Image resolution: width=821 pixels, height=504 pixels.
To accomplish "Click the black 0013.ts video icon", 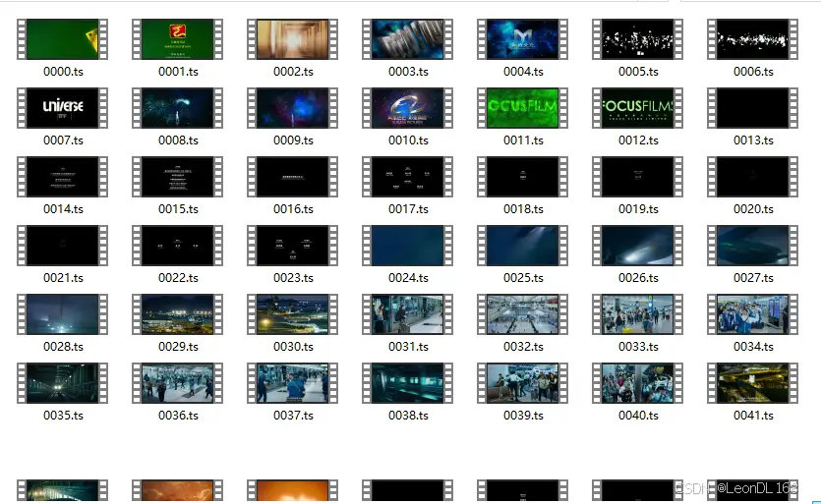I will coord(753,108).
